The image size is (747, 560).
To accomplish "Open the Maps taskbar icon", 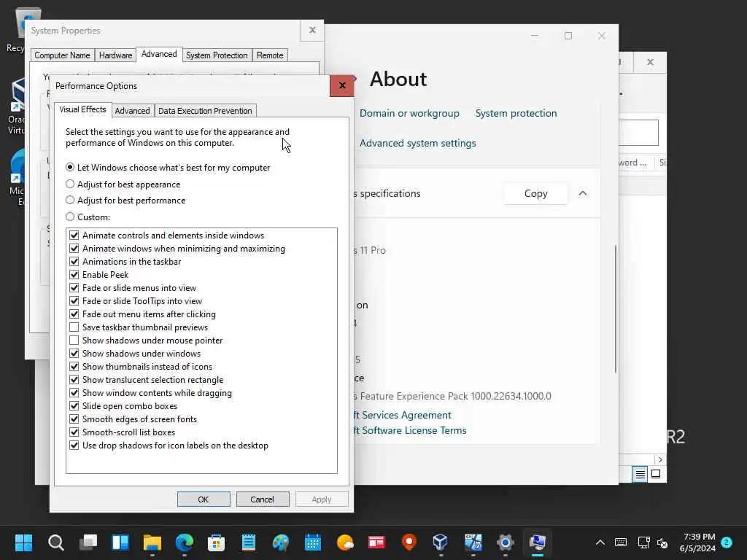I will [409, 542].
